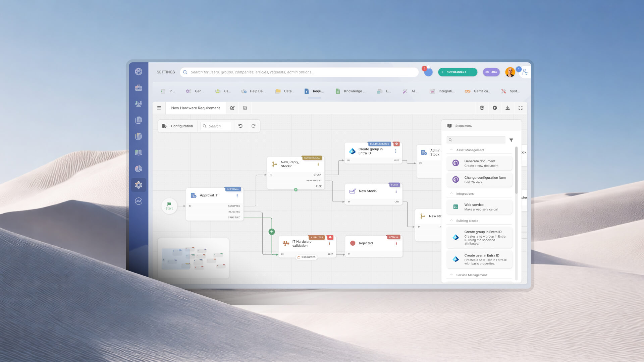
Task: Open options menu on Approval IT node
Action: pyautogui.click(x=237, y=196)
